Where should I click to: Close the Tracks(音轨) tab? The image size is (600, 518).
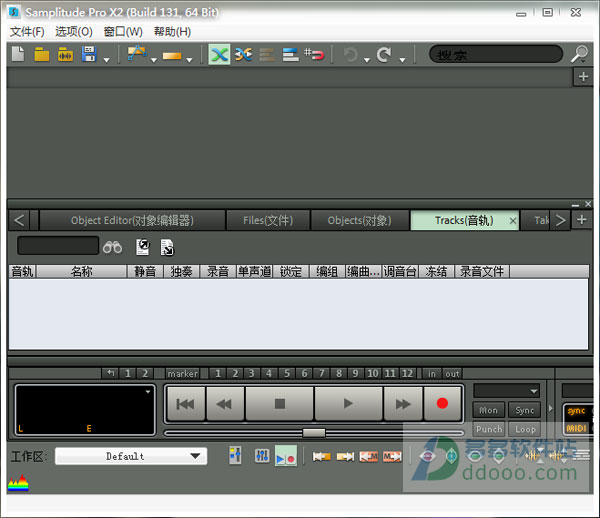tap(513, 221)
